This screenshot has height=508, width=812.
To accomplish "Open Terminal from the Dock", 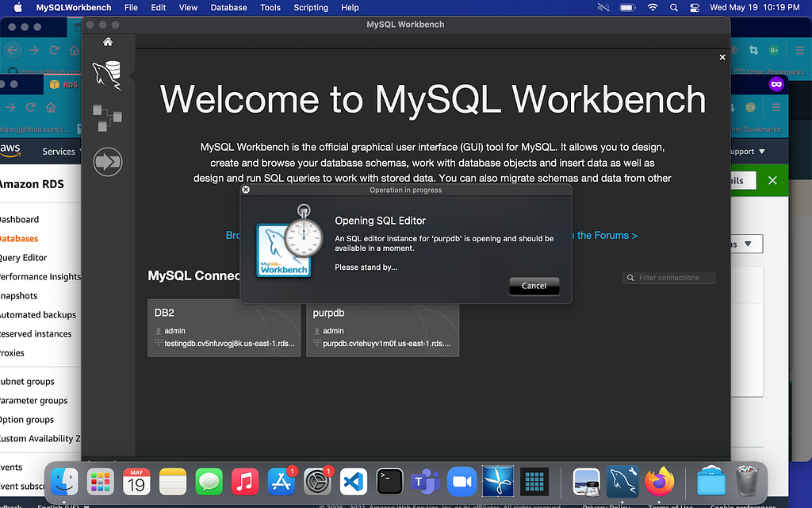I will [389, 482].
